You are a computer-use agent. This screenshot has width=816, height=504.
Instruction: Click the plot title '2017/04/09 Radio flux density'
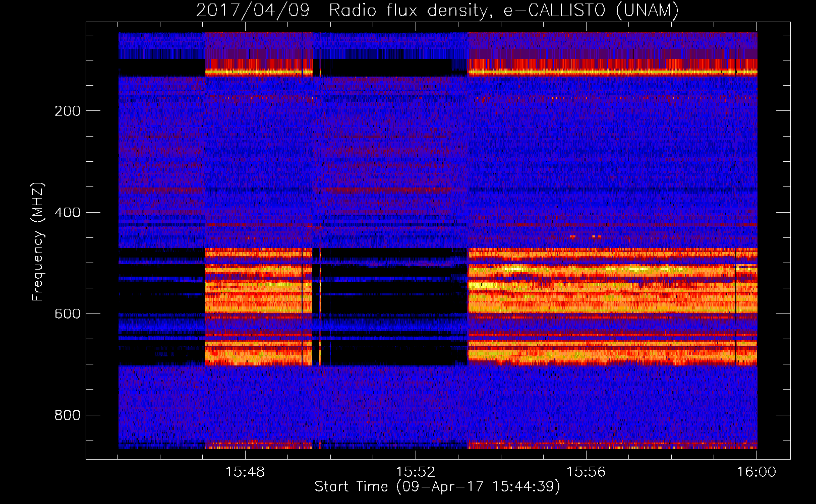tap(438, 11)
